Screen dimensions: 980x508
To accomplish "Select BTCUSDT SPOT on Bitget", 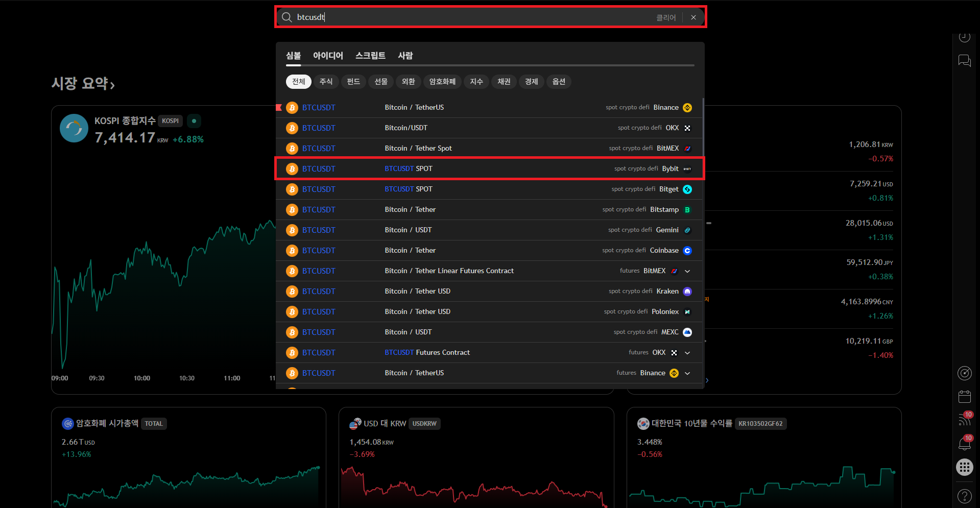I will click(489, 189).
